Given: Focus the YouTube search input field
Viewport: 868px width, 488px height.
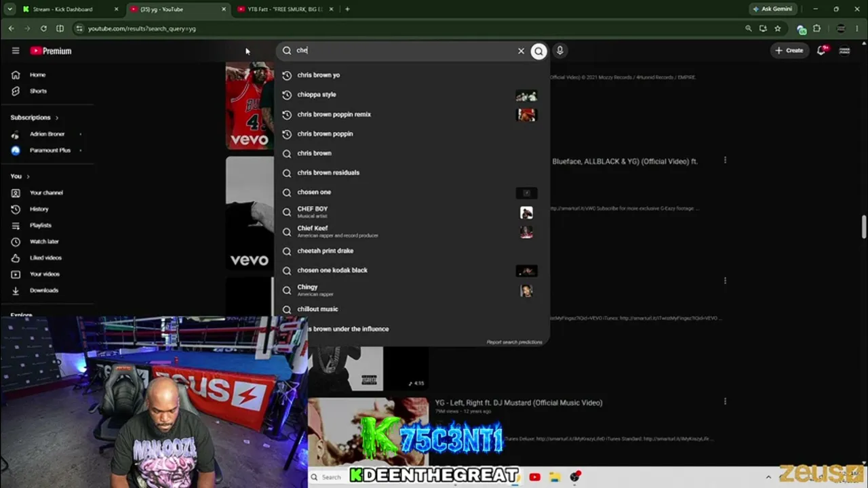Looking at the screenshot, I should click(403, 51).
